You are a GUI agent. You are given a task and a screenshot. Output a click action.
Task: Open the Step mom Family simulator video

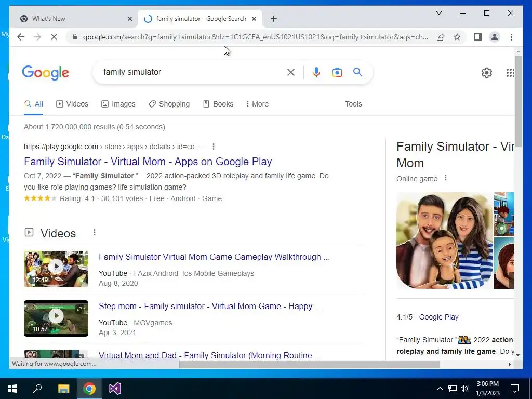(210, 306)
